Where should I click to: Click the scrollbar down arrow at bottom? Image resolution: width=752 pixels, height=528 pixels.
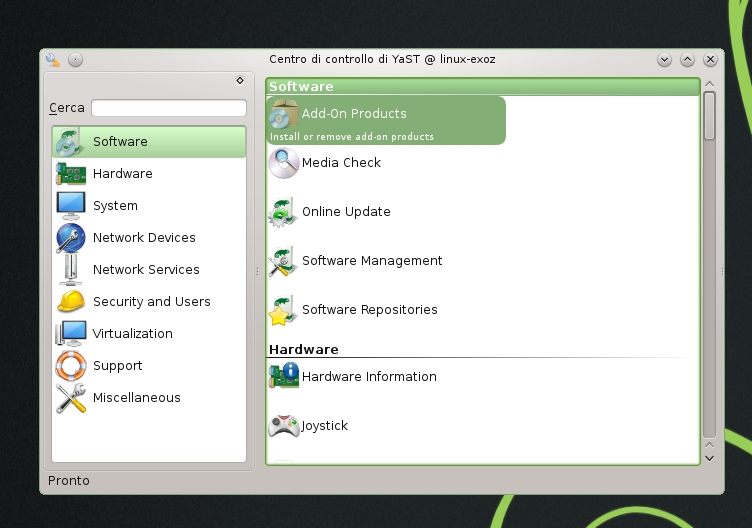tap(709, 458)
